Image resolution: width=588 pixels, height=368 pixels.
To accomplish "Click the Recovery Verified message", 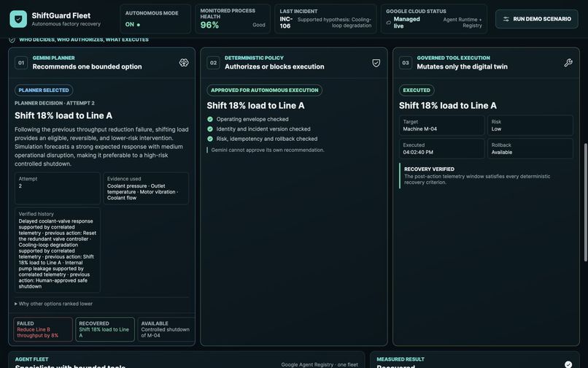I will (x=487, y=176).
